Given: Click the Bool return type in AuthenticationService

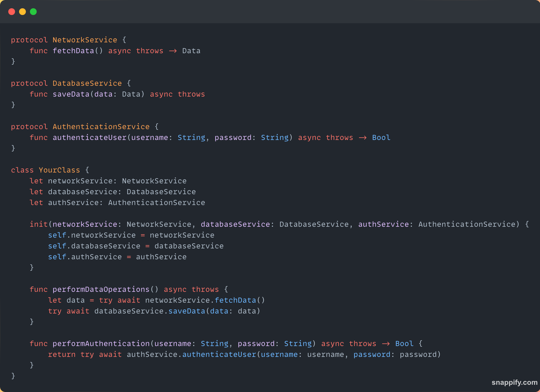Looking at the screenshot, I should tap(381, 137).
